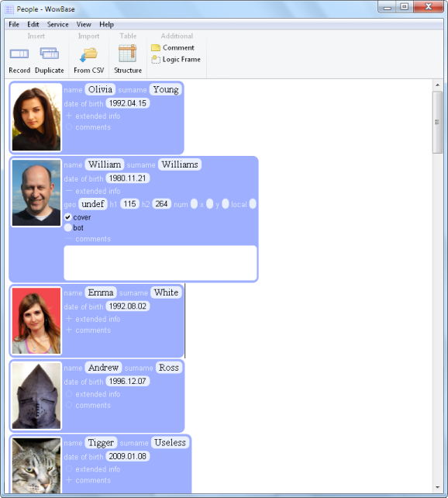Select Andrew Ross's helmet photo
This screenshot has height=498, width=448.
(36, 396)
